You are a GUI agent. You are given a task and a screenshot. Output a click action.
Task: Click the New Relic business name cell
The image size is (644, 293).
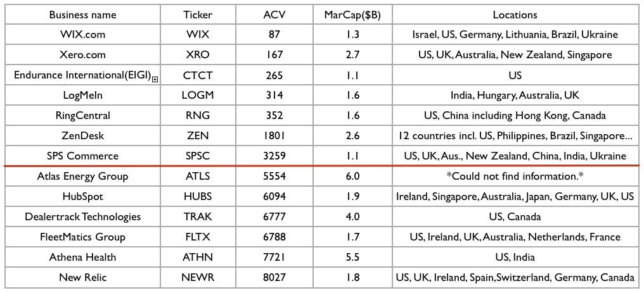click(x=82, y=277)
